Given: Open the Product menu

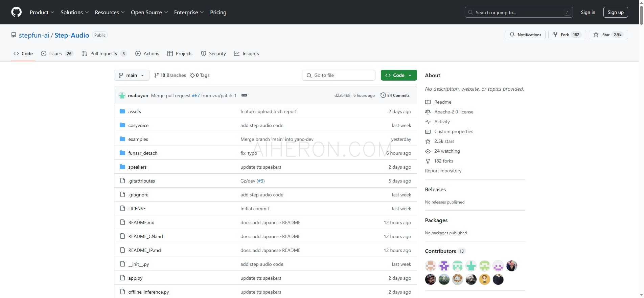Looking at the screenshot, I should [42, 12].
